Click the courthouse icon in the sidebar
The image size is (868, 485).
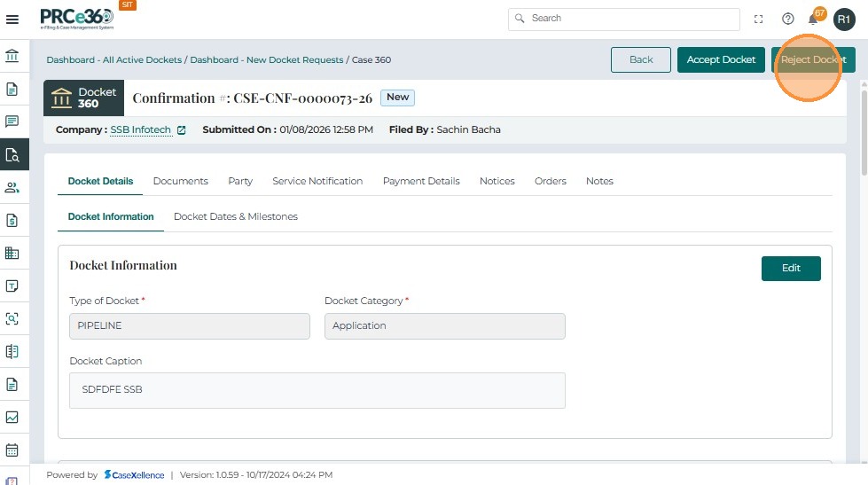pos(12,57)
